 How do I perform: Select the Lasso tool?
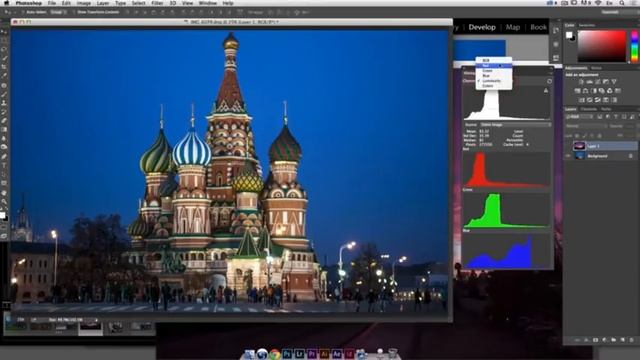(x=4, y=49)
